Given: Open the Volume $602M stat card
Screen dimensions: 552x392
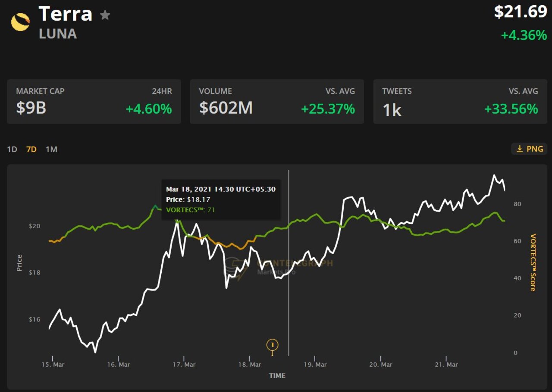Looking at the screenshot, I should [277, 102].
